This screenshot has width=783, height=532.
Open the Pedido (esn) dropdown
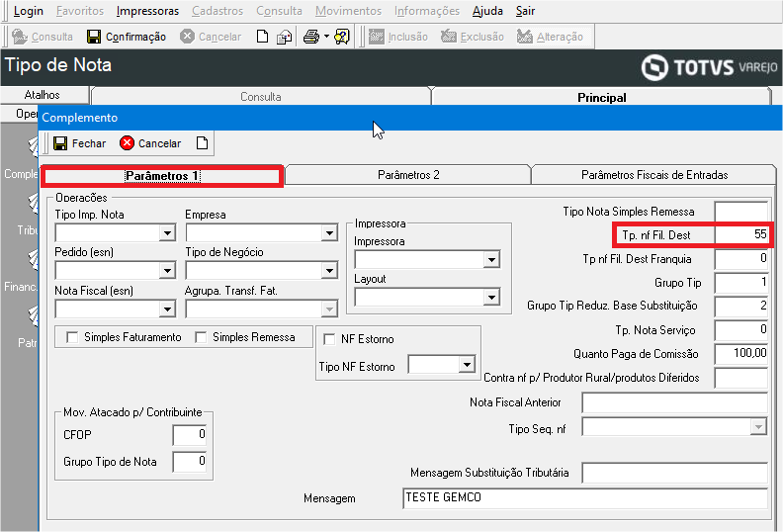[x=167, y=271]
